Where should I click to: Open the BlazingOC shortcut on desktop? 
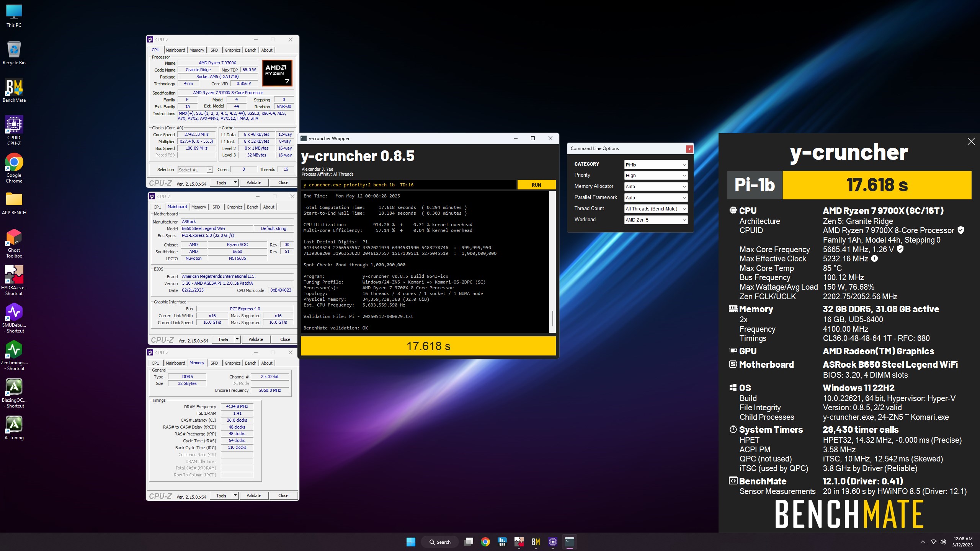coord(14,393)
